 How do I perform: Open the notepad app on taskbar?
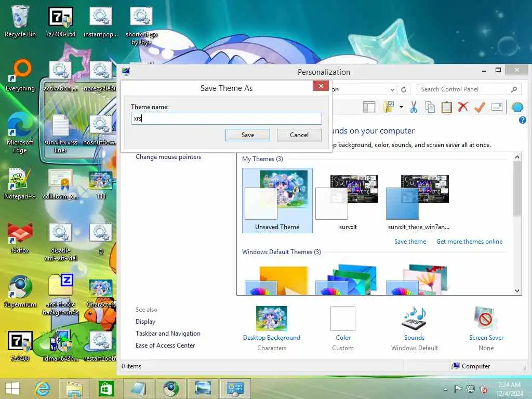tap(138, 389)
